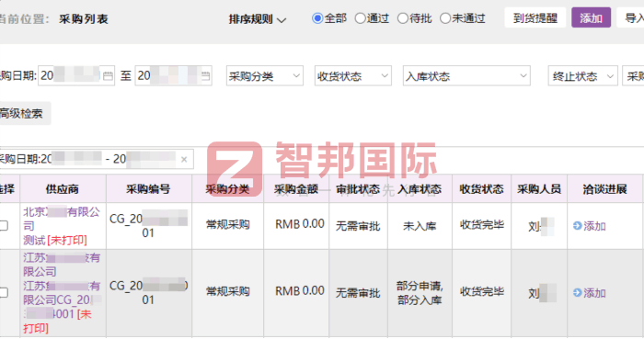644x339 pixels.
Task: Click RMB 0.00 amount in 江苏 row
Action: pyautogui.click(x=300, y=290)
